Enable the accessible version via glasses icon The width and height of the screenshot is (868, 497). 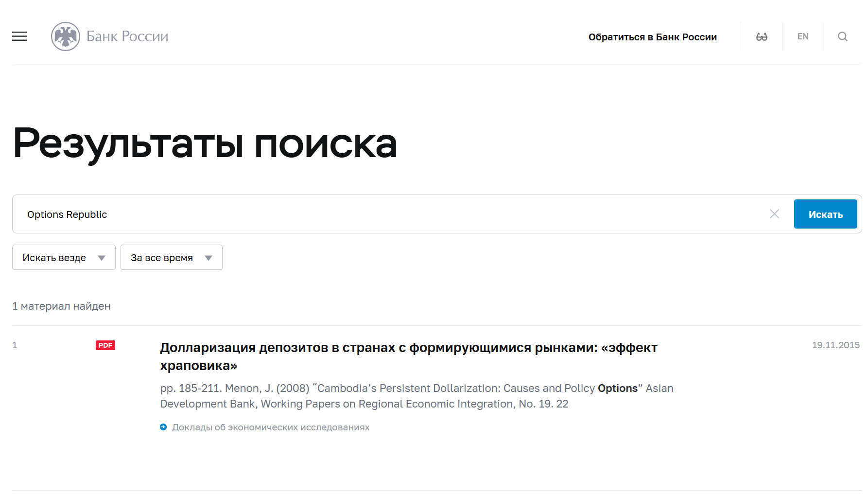tap(762, 36)
